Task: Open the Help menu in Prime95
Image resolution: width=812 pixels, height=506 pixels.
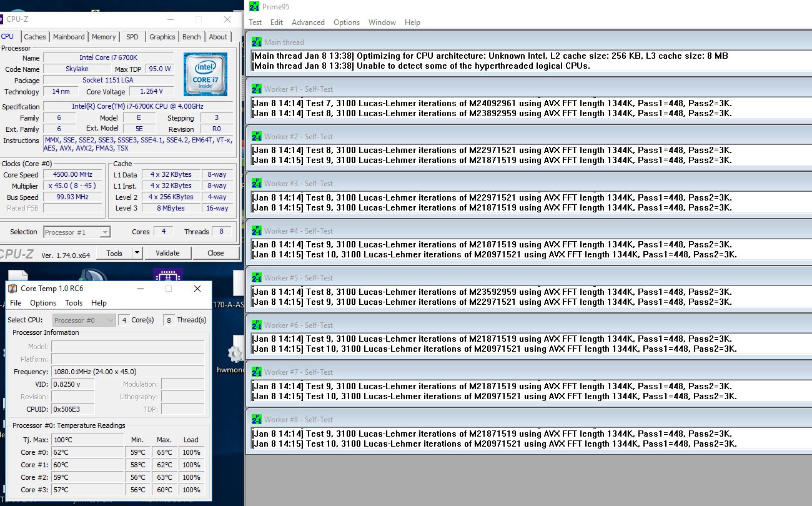Action: point(412,22)
